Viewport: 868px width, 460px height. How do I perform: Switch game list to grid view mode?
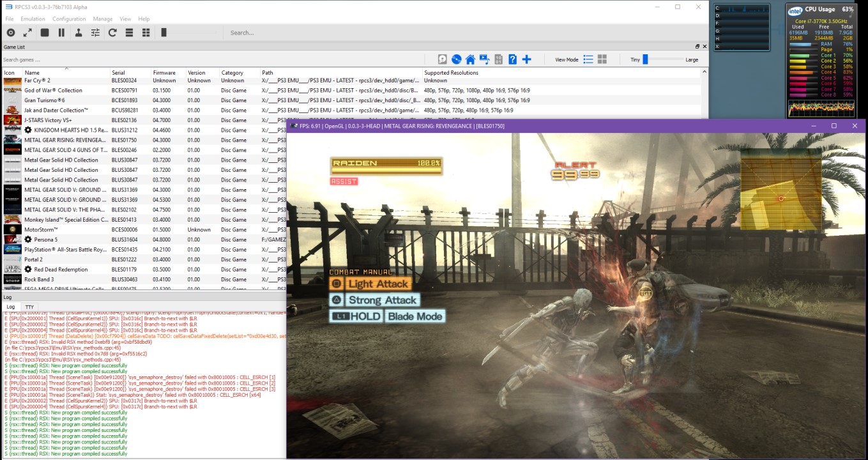(x=602, y=59)
